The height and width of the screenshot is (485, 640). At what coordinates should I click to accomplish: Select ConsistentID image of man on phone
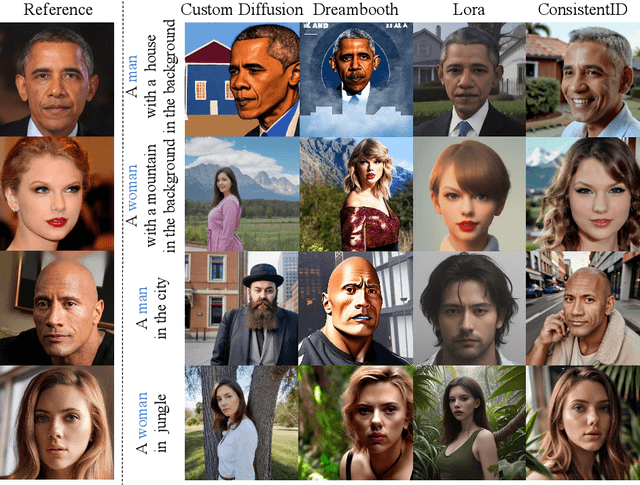[583, 308]
